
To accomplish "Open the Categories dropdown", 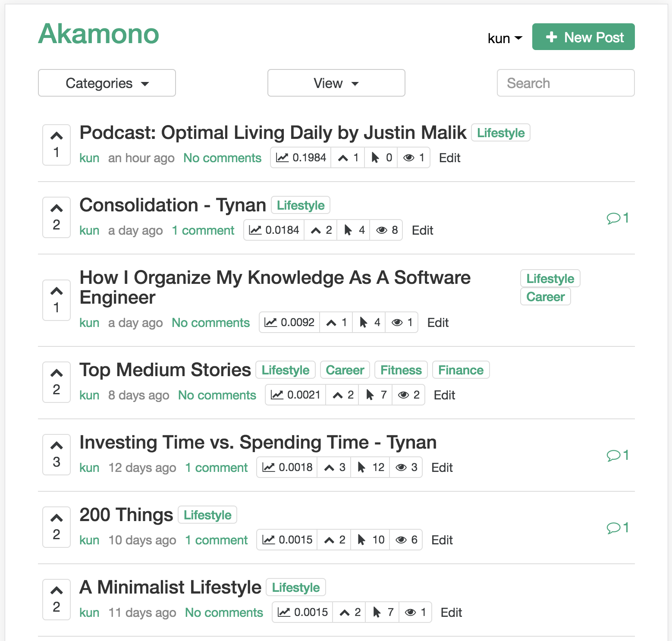I will tap(107, 83).
